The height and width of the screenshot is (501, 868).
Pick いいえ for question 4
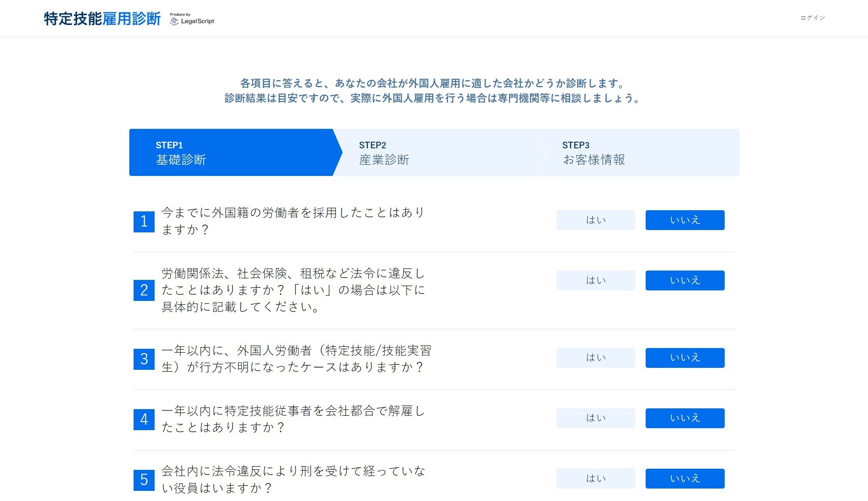point(685,418)
